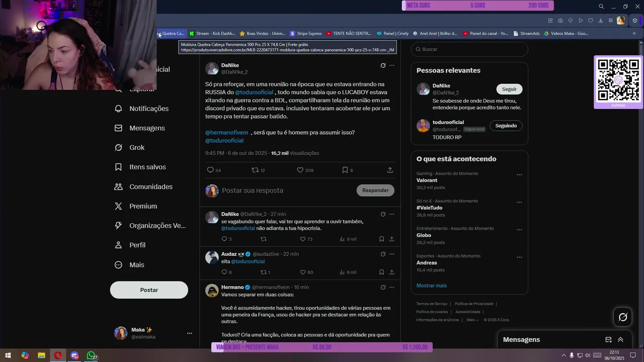Viewport: 644px width, 362px height.
Task: Click reply icon with 6 on Audaz post
Action: click(226, 272)
